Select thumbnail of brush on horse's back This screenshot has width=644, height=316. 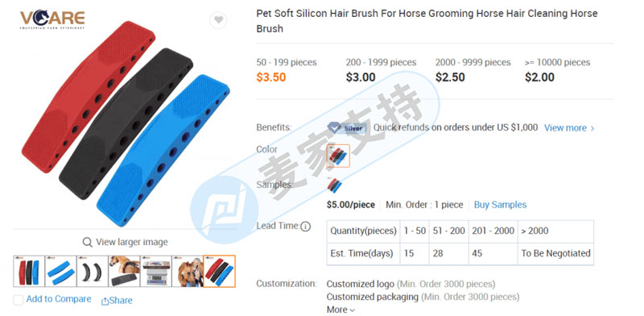(124, 271)
